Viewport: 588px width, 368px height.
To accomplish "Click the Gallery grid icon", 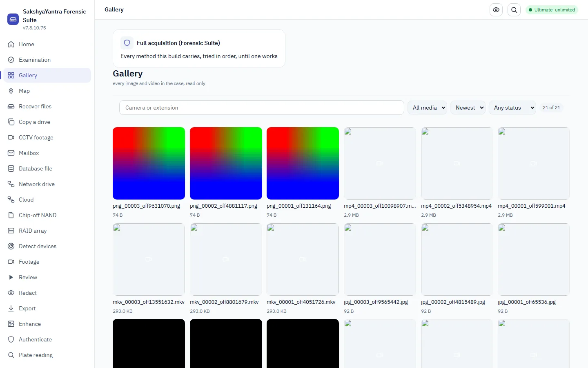I will [11, 75].
